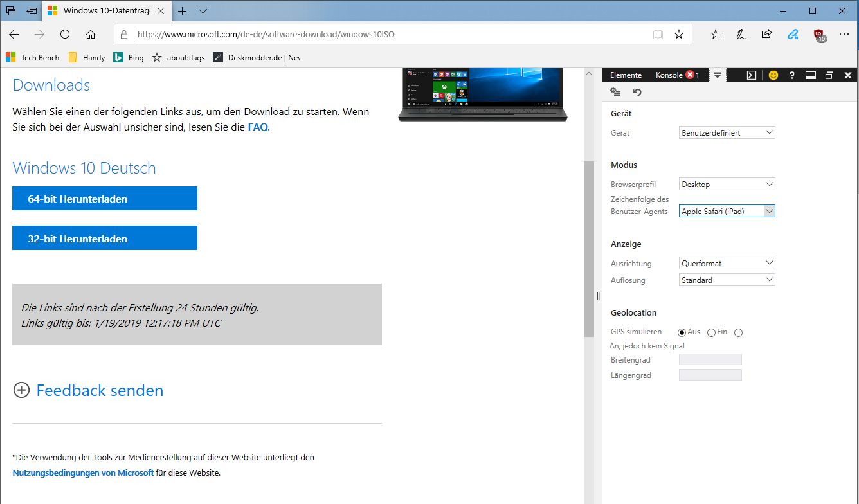This screenshot has height=504, width=859.
Task: Close the DevTools panel
Action: (848, 75)
